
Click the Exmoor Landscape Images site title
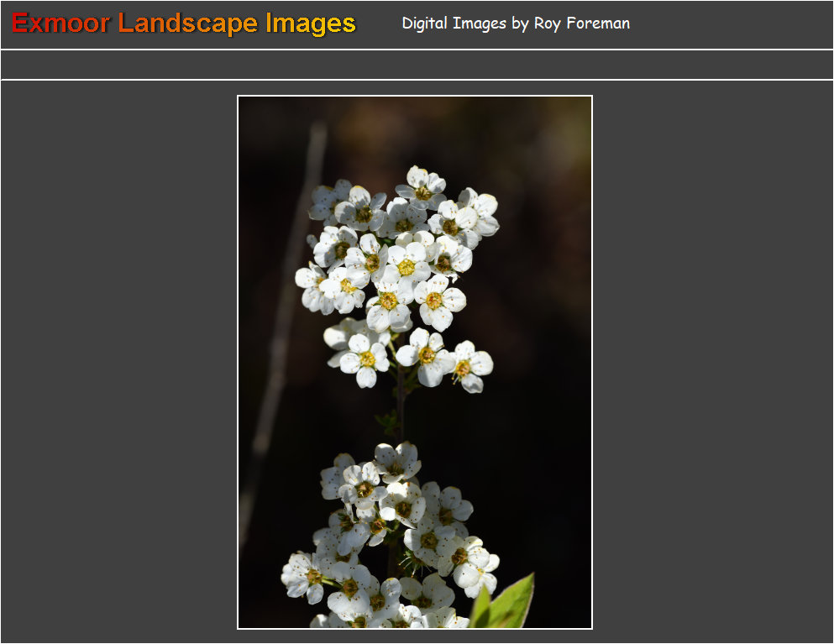[x=184, y=24]
